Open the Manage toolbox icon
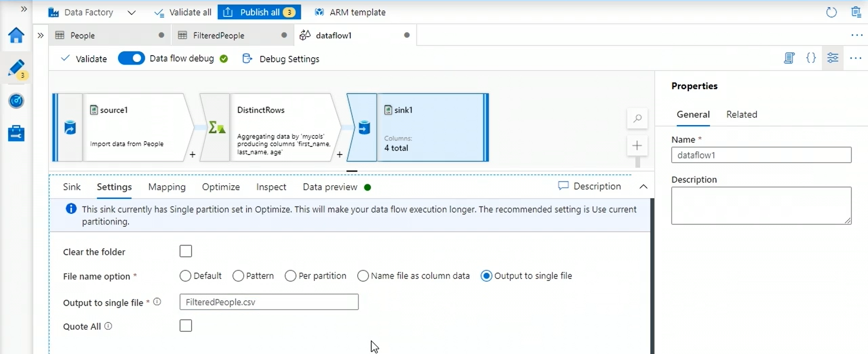Screen dimensions: 868x354 [x=16, y=134]
